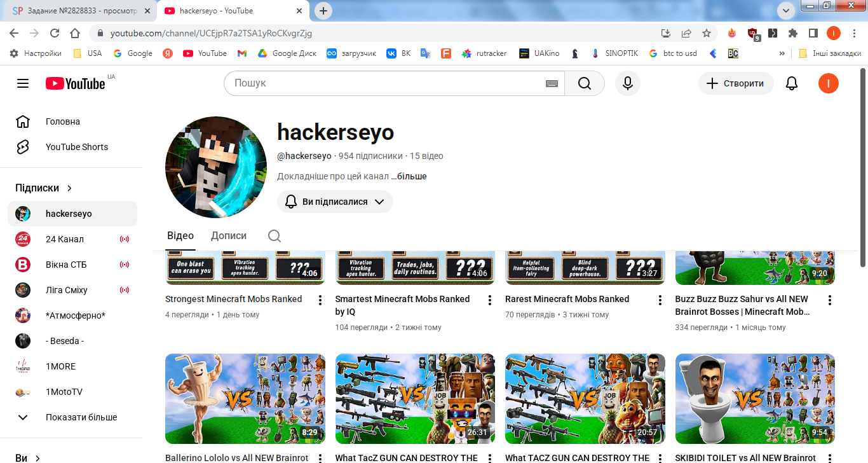Bookmark this page with star icon

tap(707, 33)
